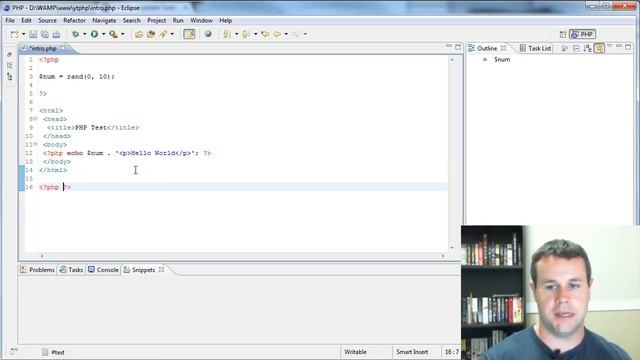
Task: Open the Window menu
Action: pyautogui.click(x=201, y=20)
